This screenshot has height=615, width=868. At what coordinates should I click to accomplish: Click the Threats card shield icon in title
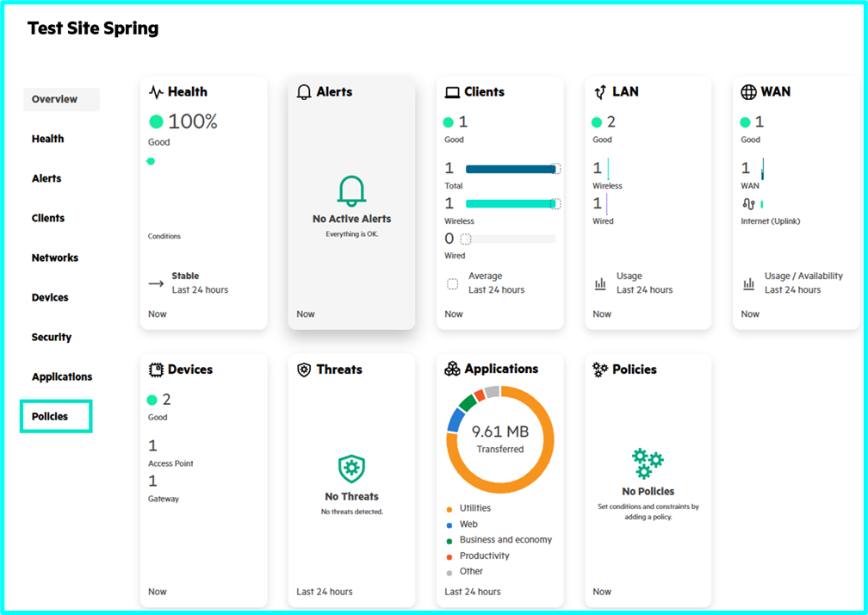(x=304, y=370)
